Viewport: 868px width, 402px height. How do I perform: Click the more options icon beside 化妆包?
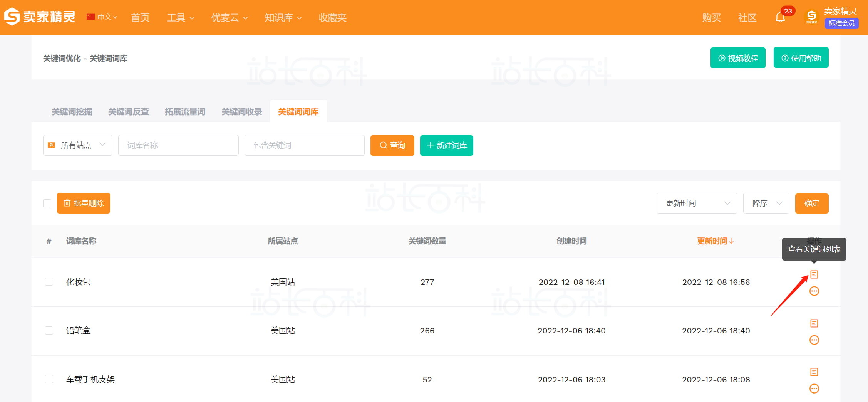814,291
